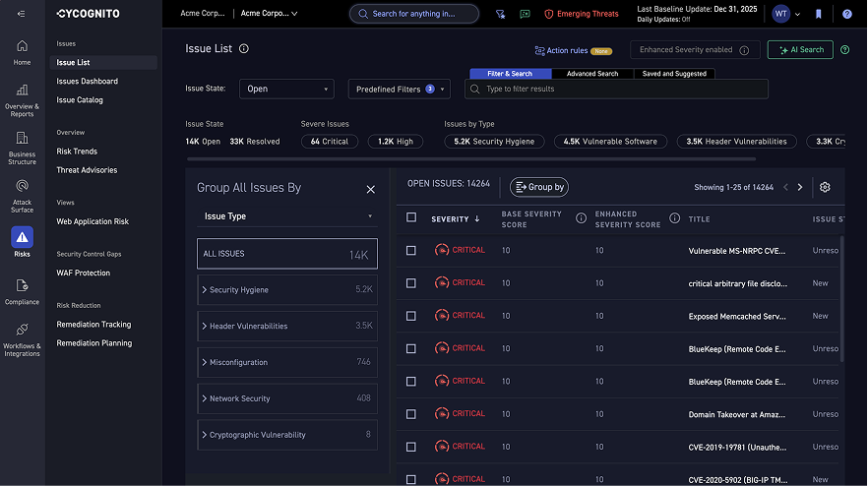Image resolution: width=868 pixels, height=486 pixels.
Task: Switch to the Advanced Search tab
Action: [x=592, y=74]
